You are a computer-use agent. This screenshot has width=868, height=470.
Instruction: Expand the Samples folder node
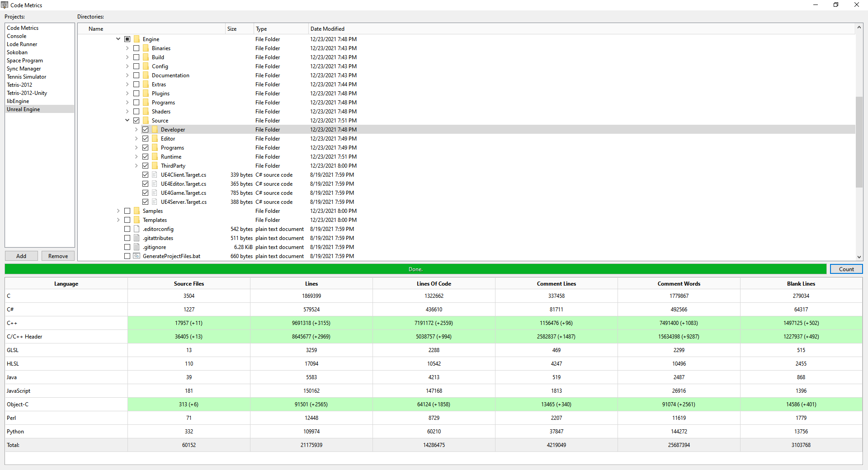pos(118,211)
